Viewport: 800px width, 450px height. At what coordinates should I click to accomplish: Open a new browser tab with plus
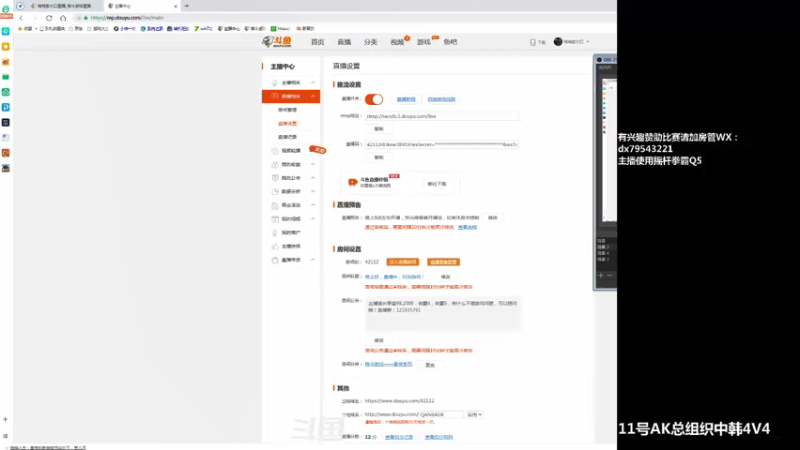click(187, 6)
